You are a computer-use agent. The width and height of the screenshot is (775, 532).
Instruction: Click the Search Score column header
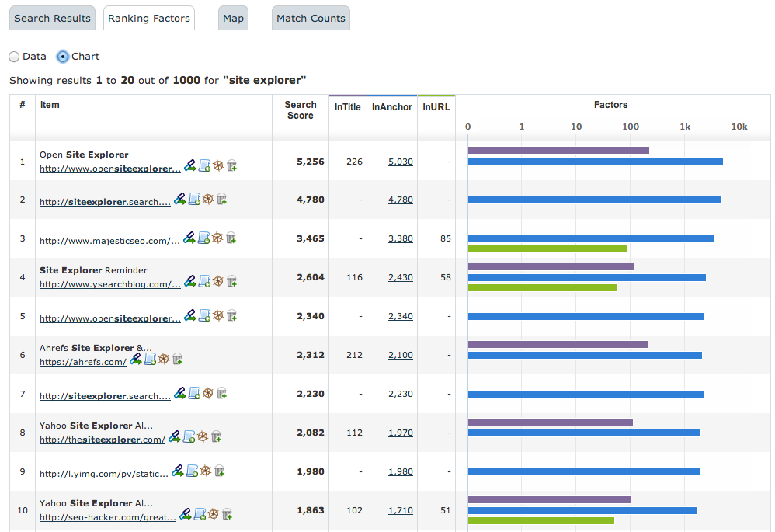300,110
